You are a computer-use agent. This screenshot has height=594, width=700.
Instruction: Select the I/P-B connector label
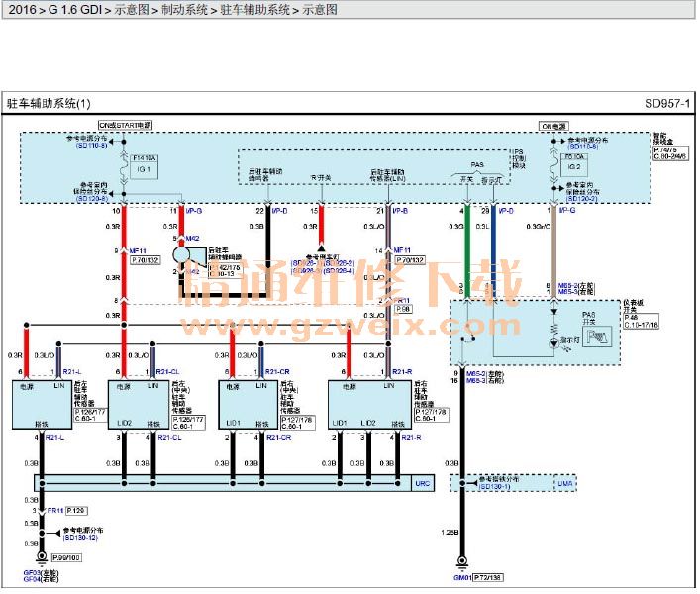[400, 210]
